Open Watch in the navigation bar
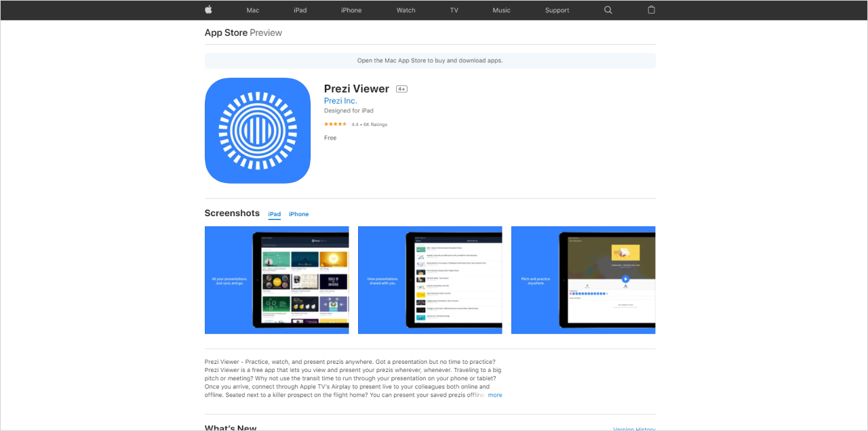 pyautogui.click(x=406, y=10)
